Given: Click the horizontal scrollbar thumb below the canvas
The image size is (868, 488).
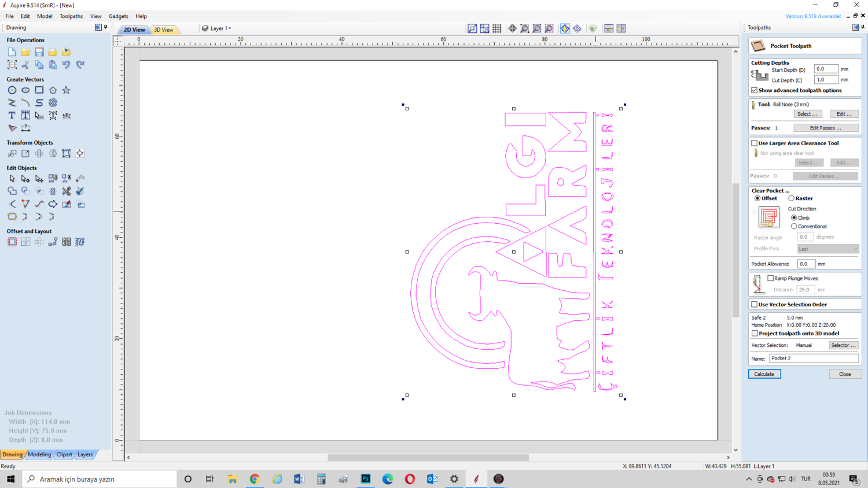Looking at the screenshot, I should pos(428,457).
